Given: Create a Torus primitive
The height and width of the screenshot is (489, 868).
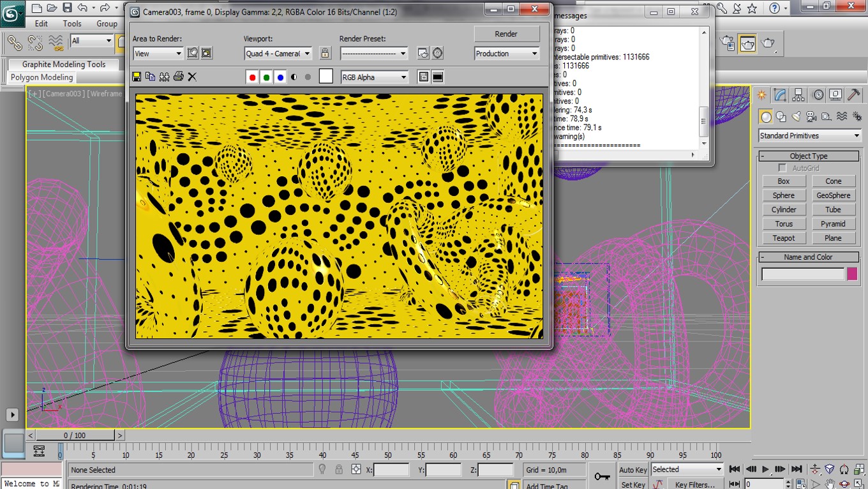Looking at the screenshot, I should click(x=784, y=224).
